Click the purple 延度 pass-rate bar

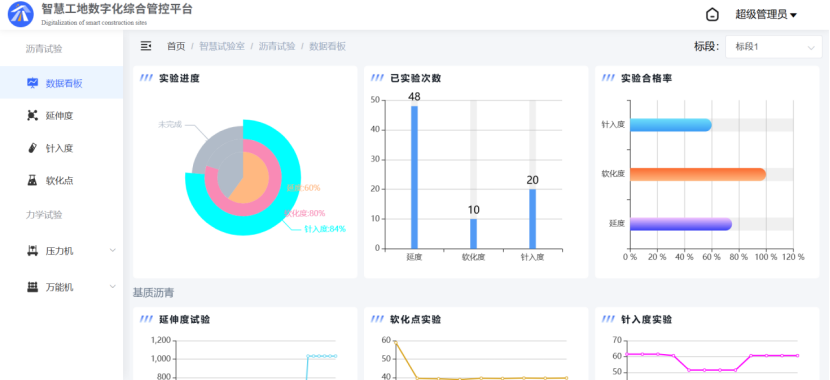pyautogui.click(x=681, y=224)
